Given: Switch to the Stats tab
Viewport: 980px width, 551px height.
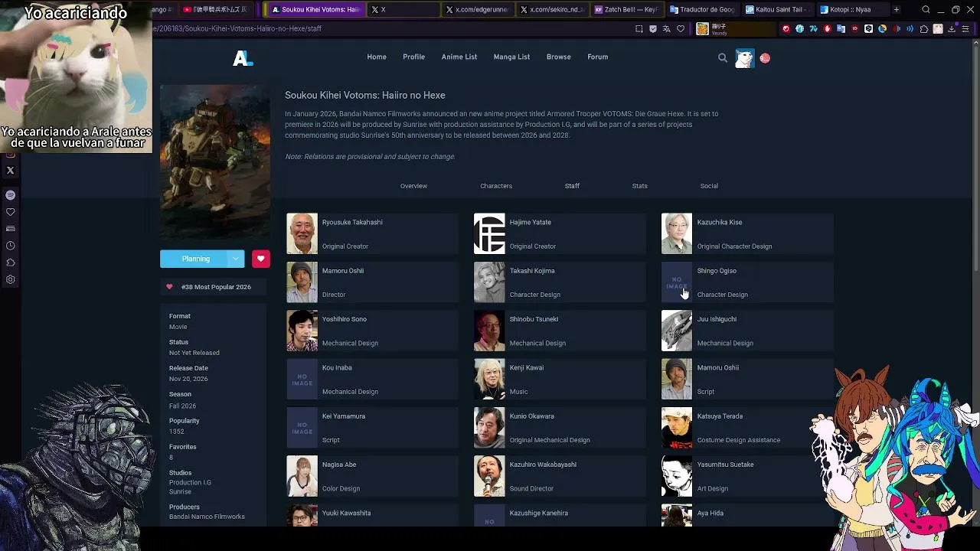Looking at the screenshot, I should [640, 186].
